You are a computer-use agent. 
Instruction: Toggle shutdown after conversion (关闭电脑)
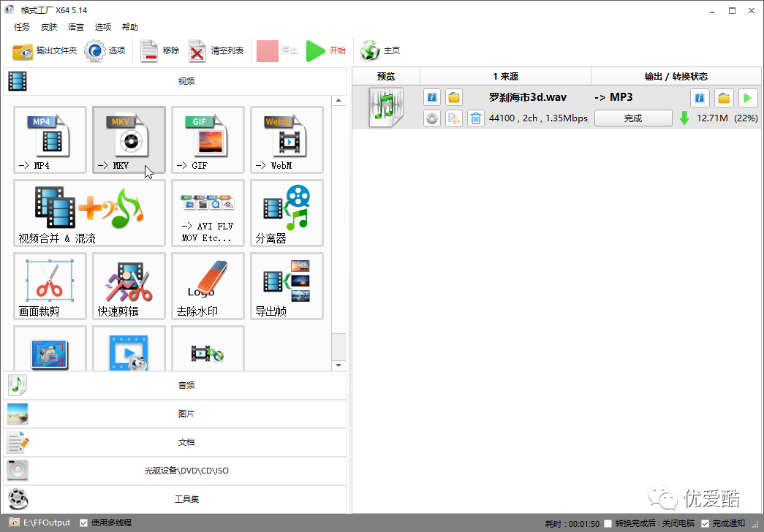608,524
